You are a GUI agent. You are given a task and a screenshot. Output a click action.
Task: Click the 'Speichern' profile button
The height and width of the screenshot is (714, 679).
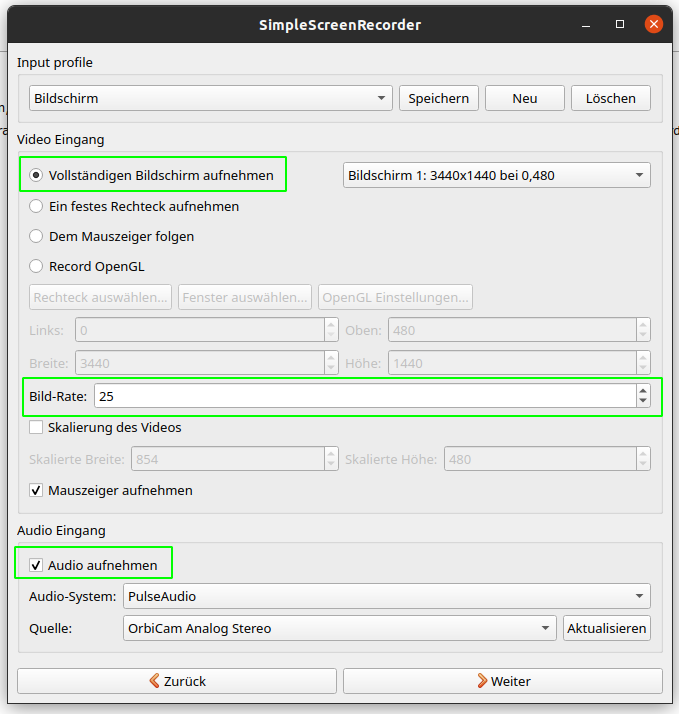click(x=439, y=98)
